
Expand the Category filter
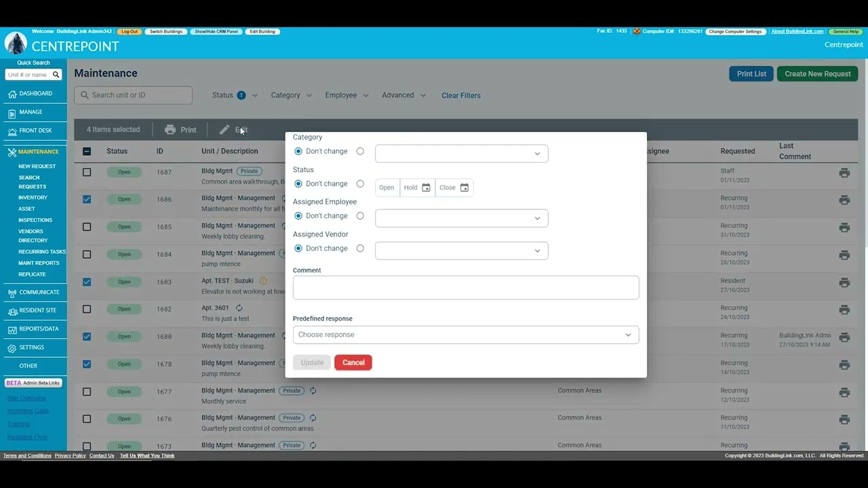(292, 96)
